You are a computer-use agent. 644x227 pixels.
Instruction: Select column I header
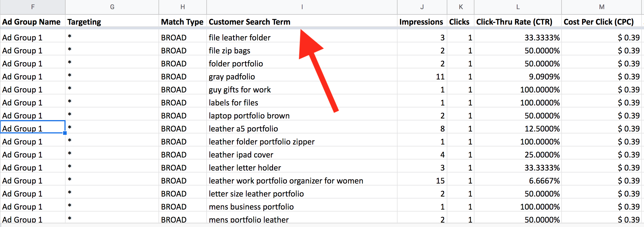coord(302,7)
